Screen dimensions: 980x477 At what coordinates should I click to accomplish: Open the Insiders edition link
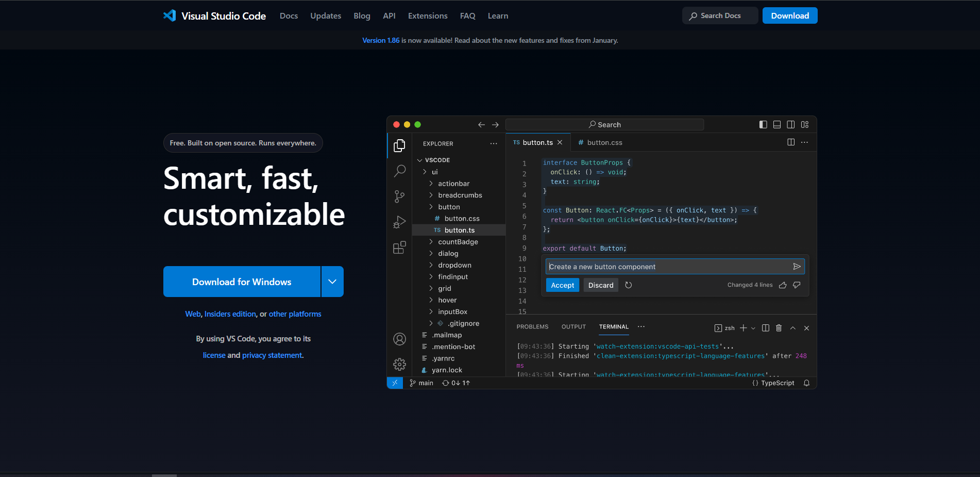230,314
